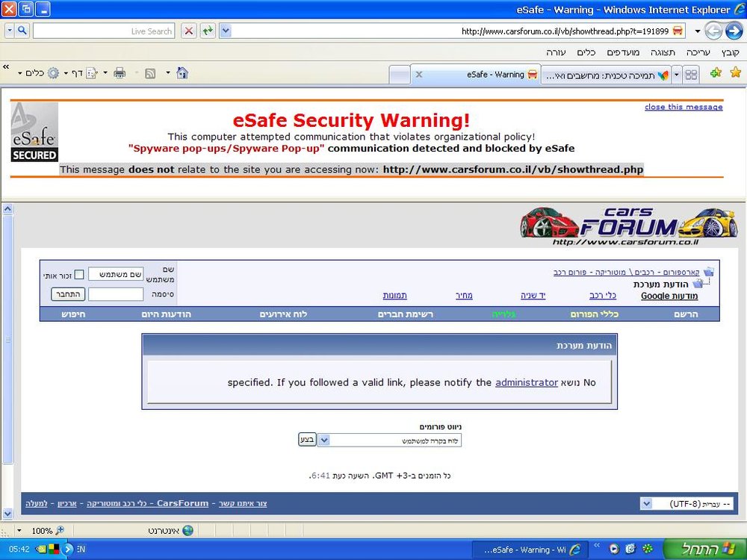The height and width of the screenshot is (560, 747).
Task: Click the בצע go button
Action: pyautogui.click(x=307, y=440)
